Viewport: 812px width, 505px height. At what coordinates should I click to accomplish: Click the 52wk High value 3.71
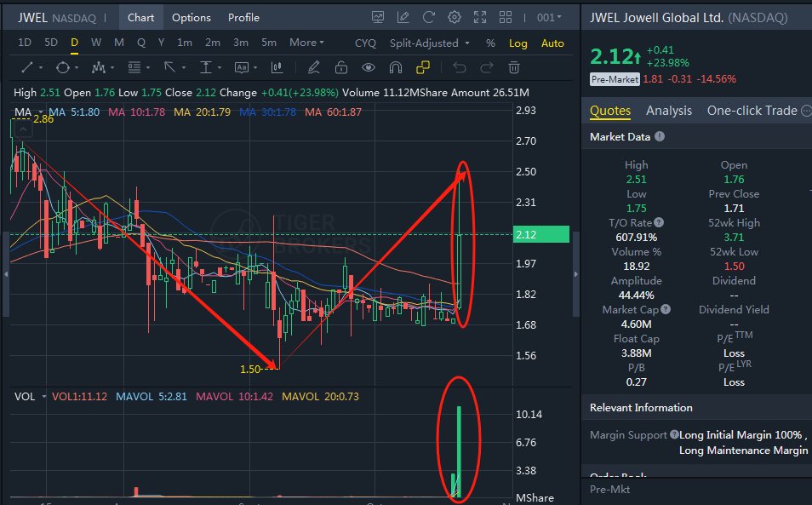coord(734,238)
